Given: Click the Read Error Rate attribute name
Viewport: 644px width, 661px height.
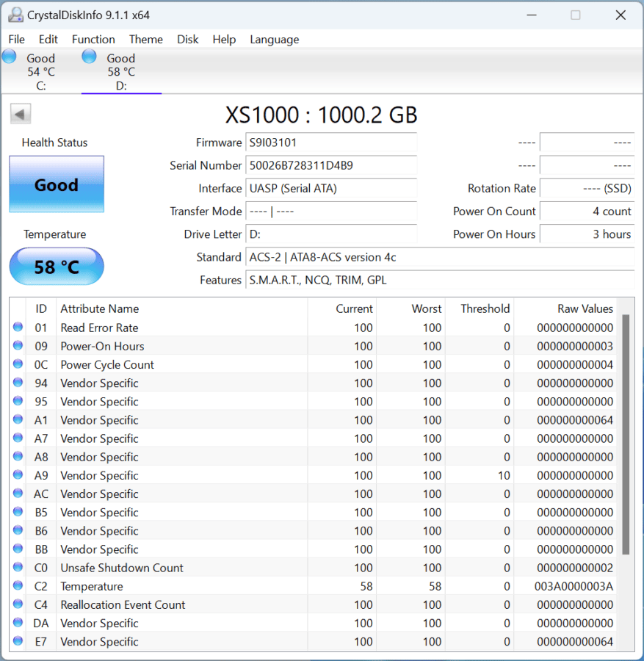Looking at the screenshot, I should pyautogui.click(x=99, y=328).
